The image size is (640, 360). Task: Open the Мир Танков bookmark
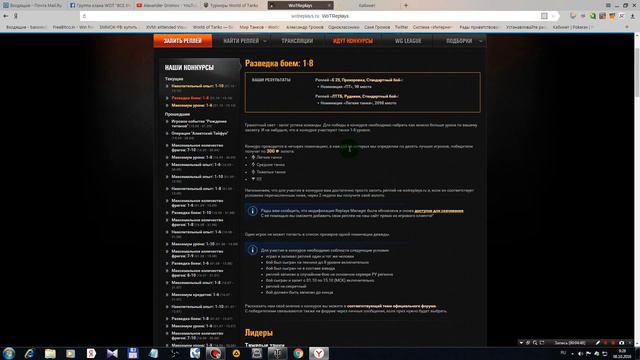(x=259, y=27)
